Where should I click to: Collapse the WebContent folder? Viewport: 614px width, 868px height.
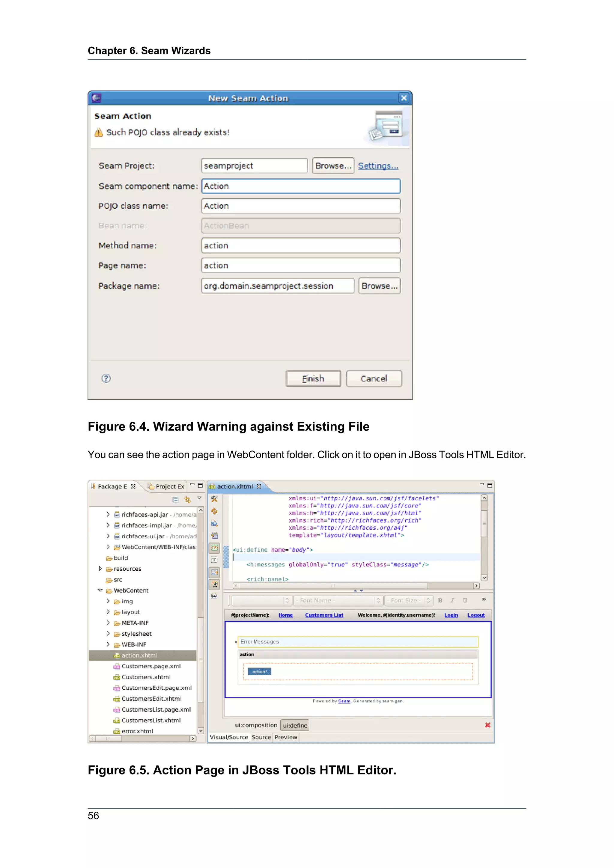click(x=100, y=590)
